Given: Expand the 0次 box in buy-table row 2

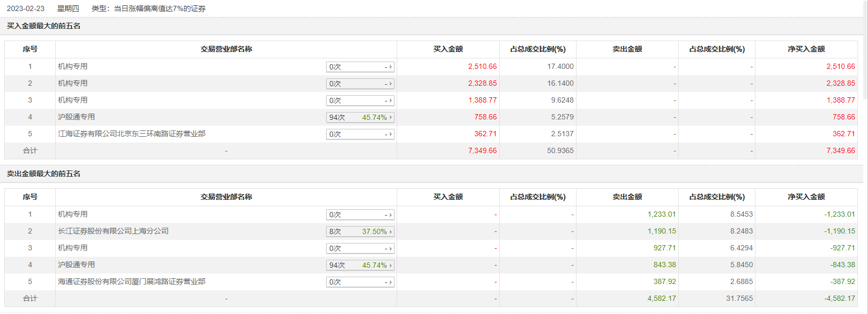Looking at the screenshot, I should [360, 84].
